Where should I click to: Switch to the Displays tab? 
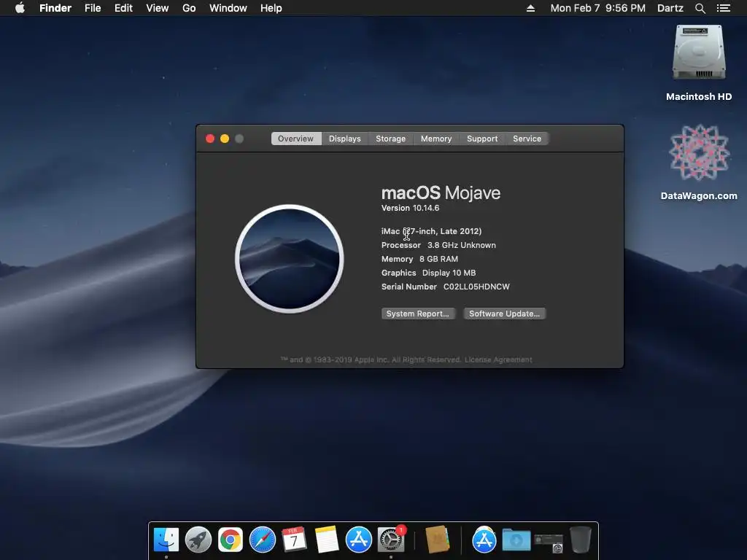[345, 139]
